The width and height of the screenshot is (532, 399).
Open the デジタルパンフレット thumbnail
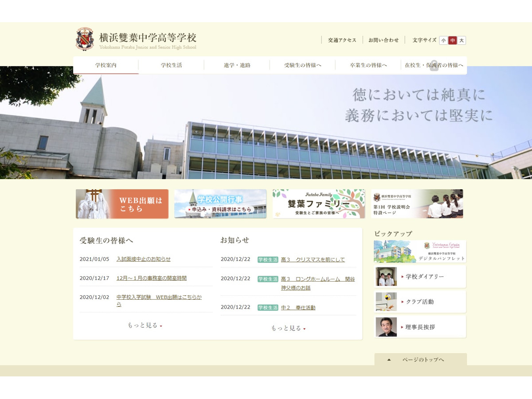pos(419,251)
